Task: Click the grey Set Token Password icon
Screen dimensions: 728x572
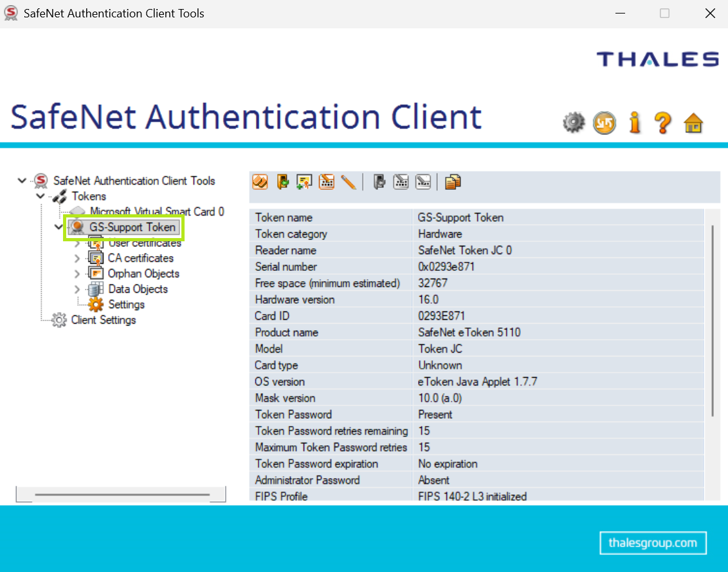Action: pos(423,182)
